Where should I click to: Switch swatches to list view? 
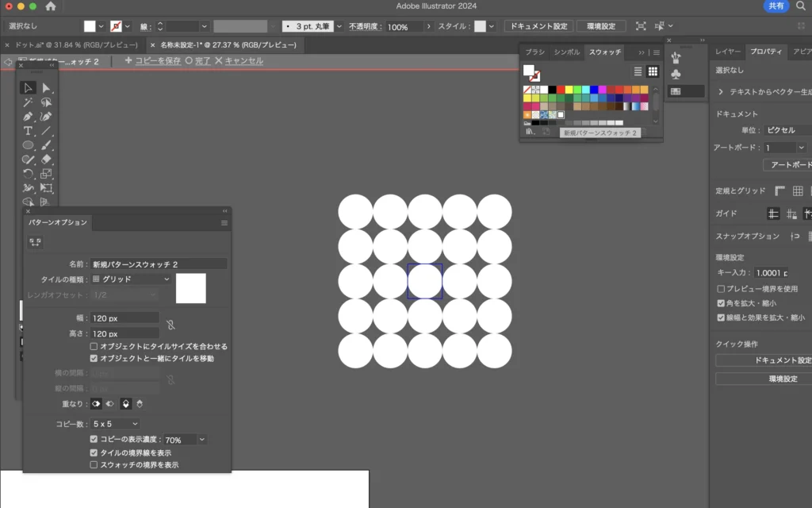[x=638, y=71]
